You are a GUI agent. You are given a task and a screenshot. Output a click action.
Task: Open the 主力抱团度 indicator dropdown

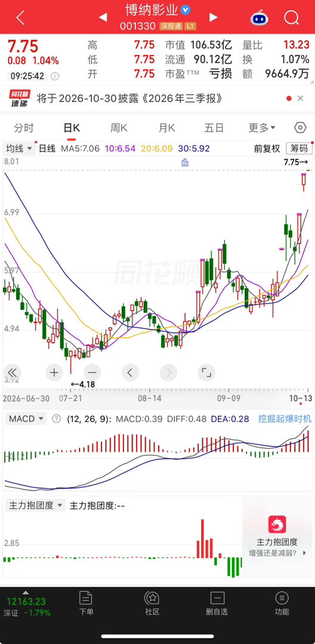pos(35,506)
